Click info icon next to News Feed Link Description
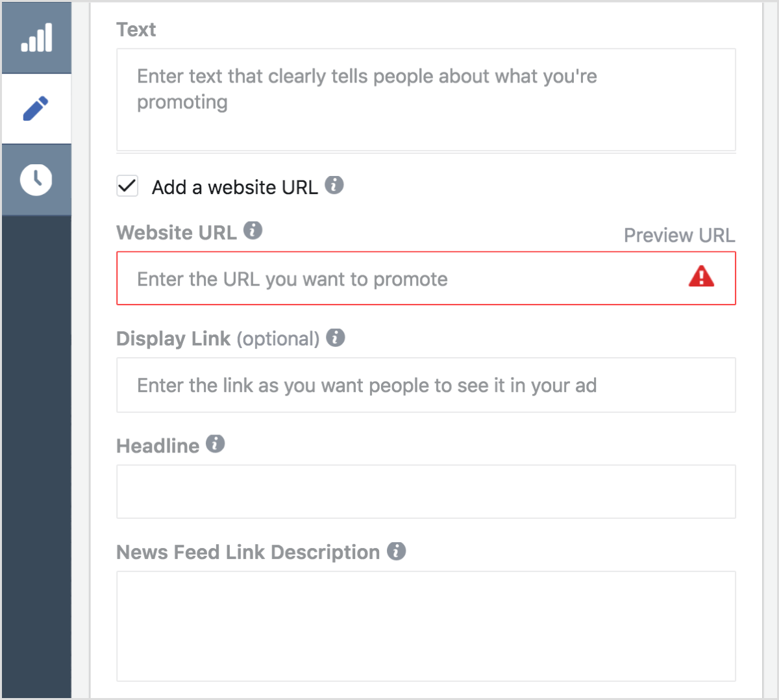 tap(397, 551)
